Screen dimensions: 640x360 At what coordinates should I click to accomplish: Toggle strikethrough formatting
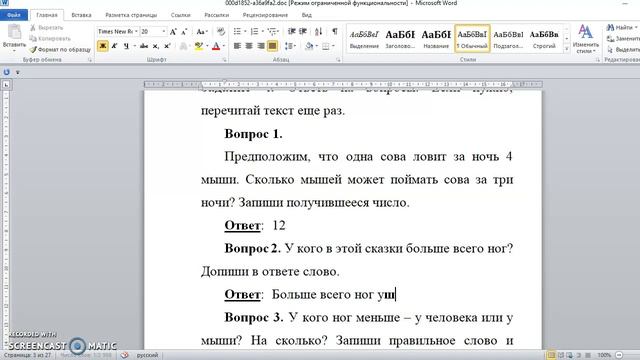click(x=144, y=46)
